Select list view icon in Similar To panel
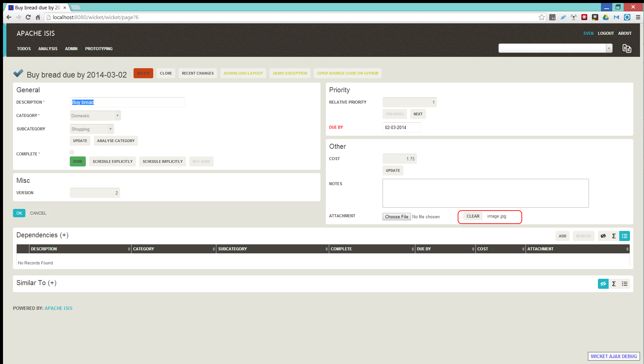This screenshot has width=644, height=364. click(624, 284)
